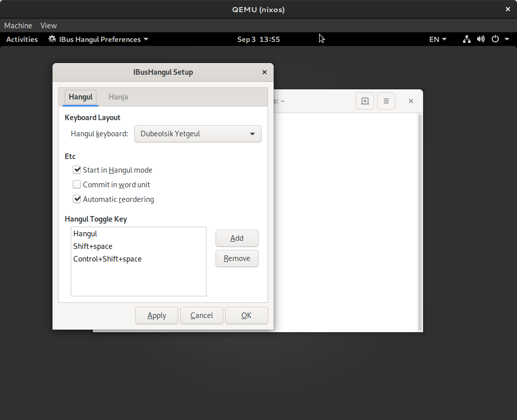Open the View menu in QEMU
This screenshot has width=517, height=420.
(48, 25)
